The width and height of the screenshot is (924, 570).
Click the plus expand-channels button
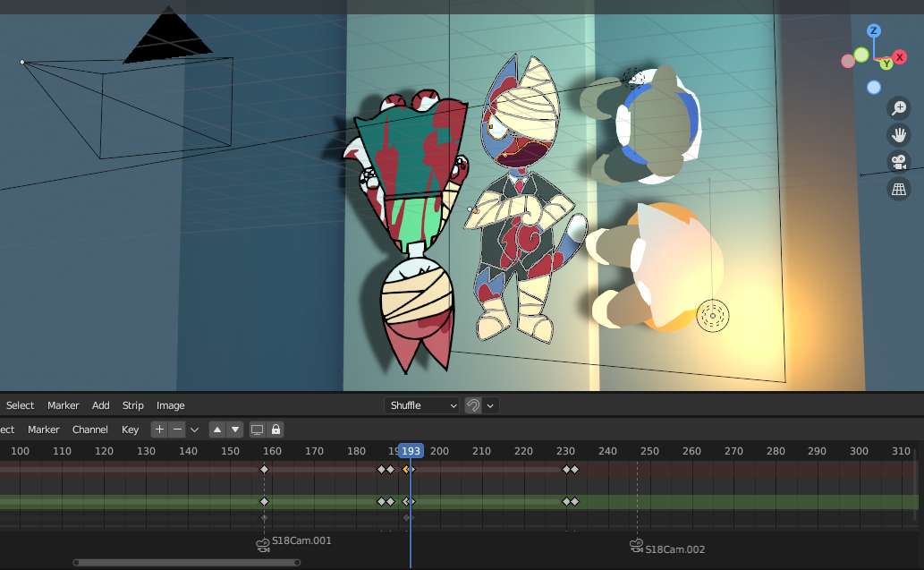pos(159,430)
